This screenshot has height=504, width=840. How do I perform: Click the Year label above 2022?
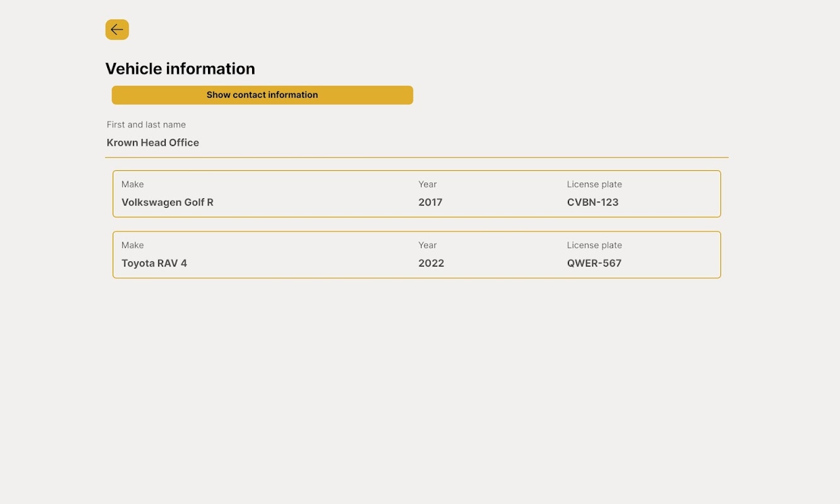(427, 246)
